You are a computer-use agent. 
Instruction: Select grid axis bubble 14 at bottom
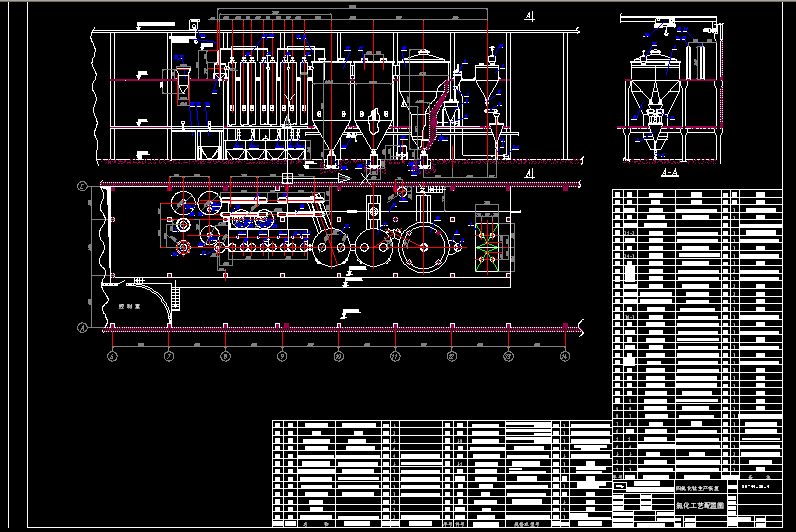tap(565, 356)
